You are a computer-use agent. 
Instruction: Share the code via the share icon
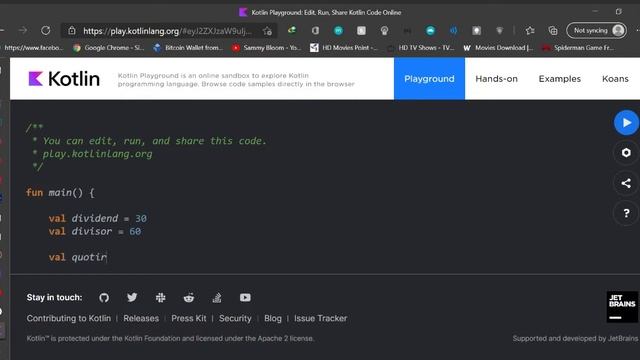(626, 183)
